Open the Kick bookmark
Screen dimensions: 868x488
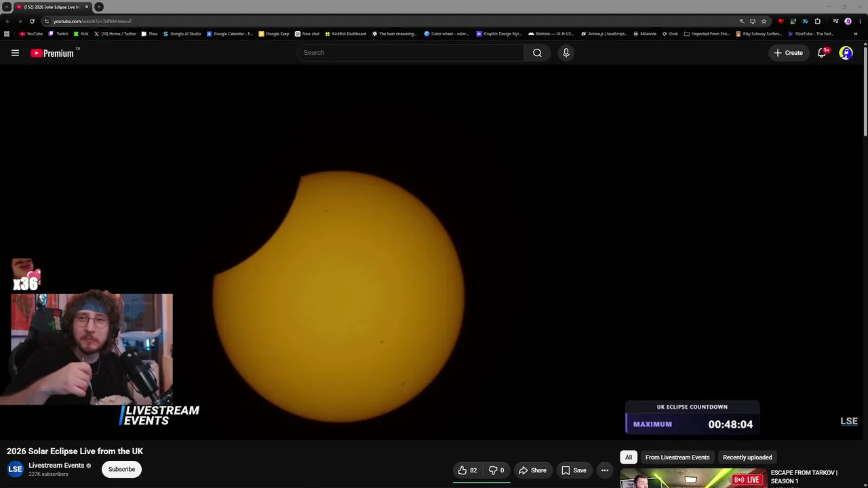click(81, 34)
